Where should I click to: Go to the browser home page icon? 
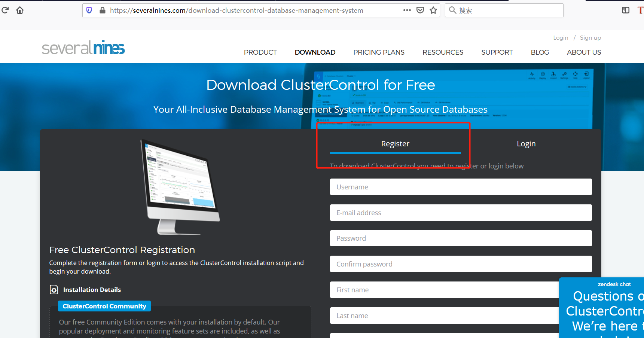pos(20,10)
